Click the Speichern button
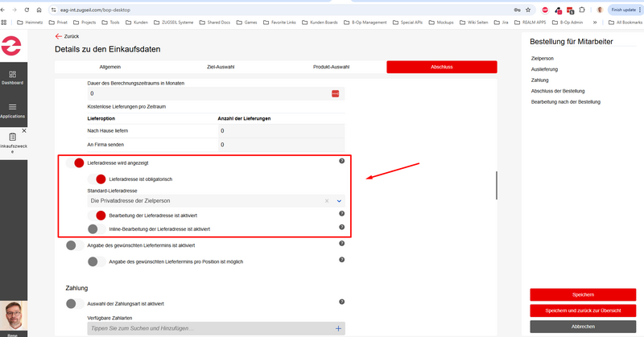 pos(584,294)
